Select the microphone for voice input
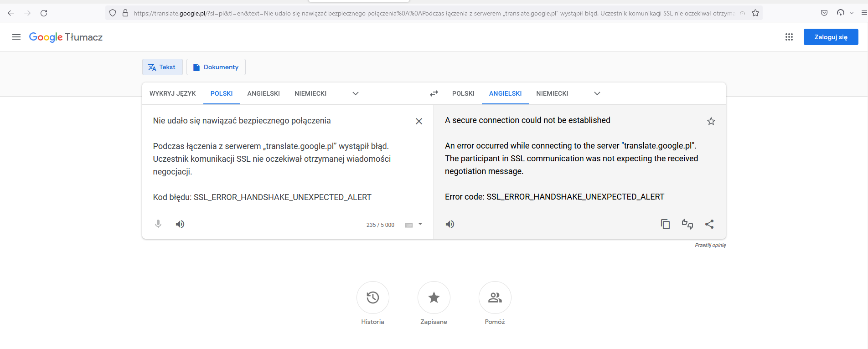868x349 pixels. pos(158,224)
